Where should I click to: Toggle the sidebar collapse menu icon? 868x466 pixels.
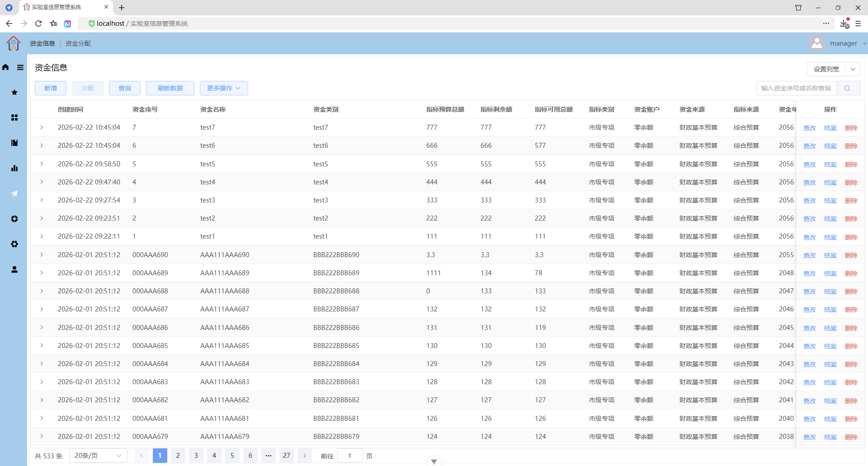pyautogui.click(x=20, y=67)
